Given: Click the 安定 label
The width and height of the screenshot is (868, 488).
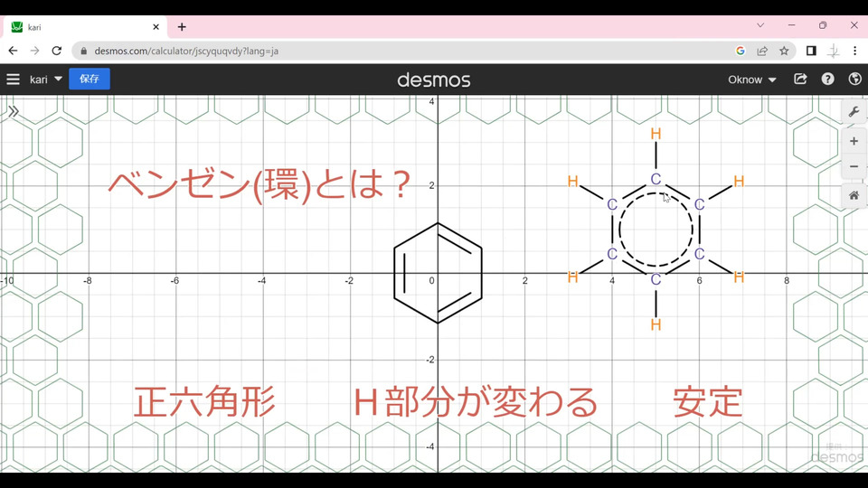Looking at the screenshot, I should (707, 401).
